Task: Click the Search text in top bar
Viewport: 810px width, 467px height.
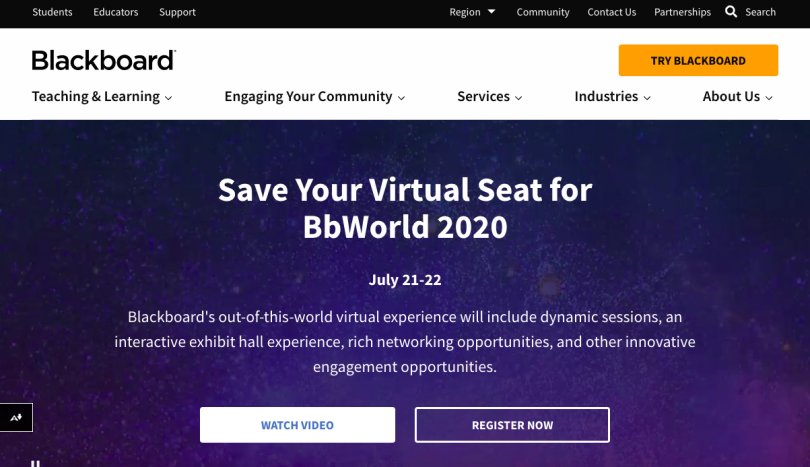Action: 760,12
